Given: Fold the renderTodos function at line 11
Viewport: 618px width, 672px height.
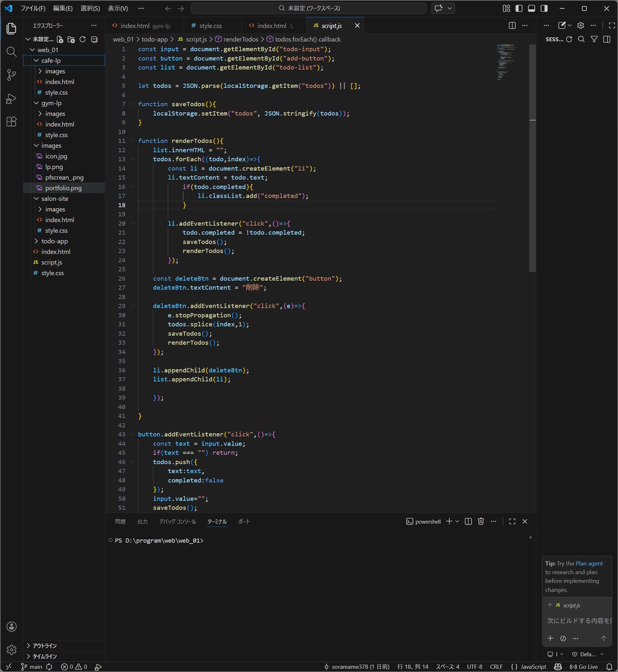Looking at the screenshot, I should point(133,141).
